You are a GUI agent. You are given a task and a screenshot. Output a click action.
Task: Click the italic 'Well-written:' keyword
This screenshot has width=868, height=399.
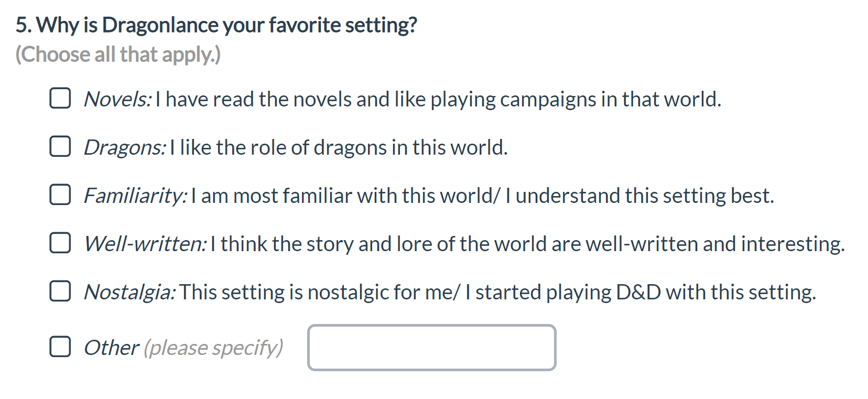tap(146, 244)
